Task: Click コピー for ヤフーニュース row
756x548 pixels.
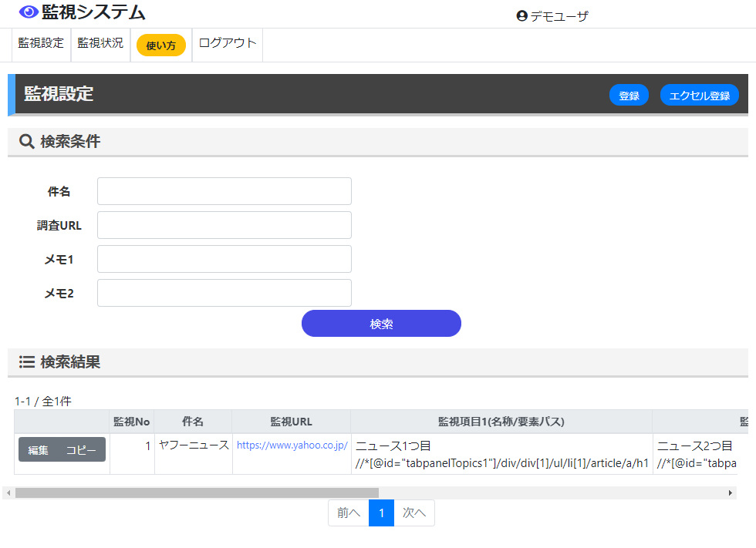Action: point(81,450)
